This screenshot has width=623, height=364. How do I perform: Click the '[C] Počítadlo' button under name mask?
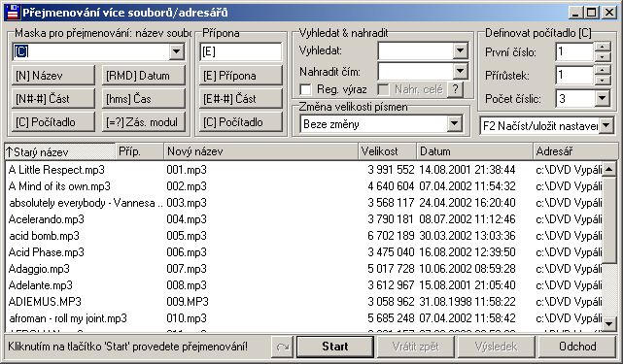[53, 122]
